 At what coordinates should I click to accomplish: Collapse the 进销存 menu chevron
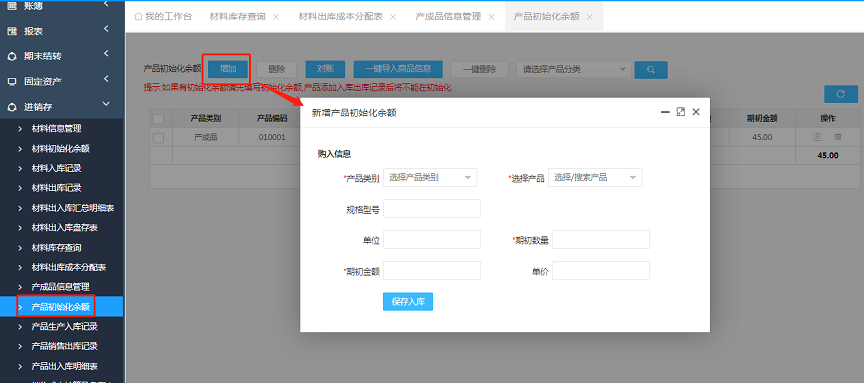point(106,104)
